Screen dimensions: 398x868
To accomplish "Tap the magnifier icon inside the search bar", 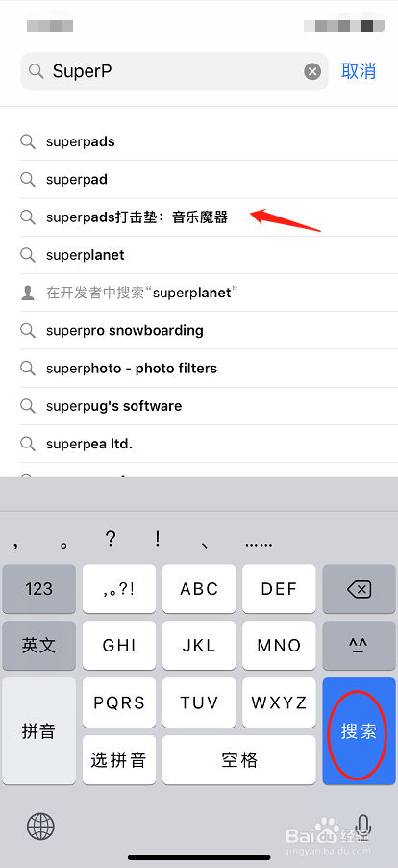I will [x=37, y=71].
